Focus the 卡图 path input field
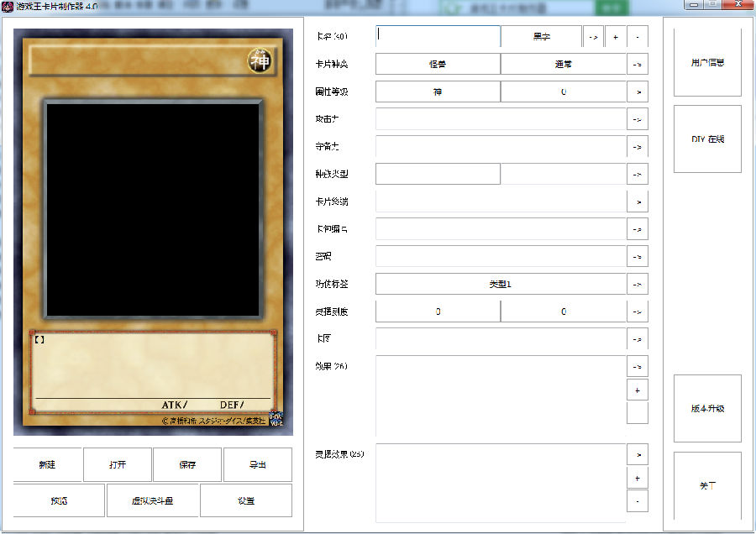 [501, 339]
